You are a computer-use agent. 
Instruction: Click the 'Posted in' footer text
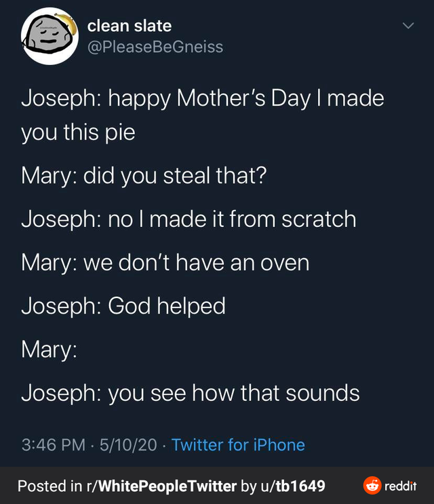tap(50, 486)
